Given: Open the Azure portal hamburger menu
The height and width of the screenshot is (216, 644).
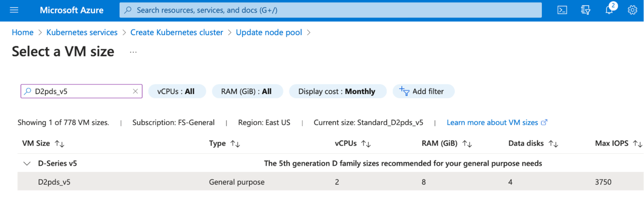Looking at the screenshot, I should point(14,10).
